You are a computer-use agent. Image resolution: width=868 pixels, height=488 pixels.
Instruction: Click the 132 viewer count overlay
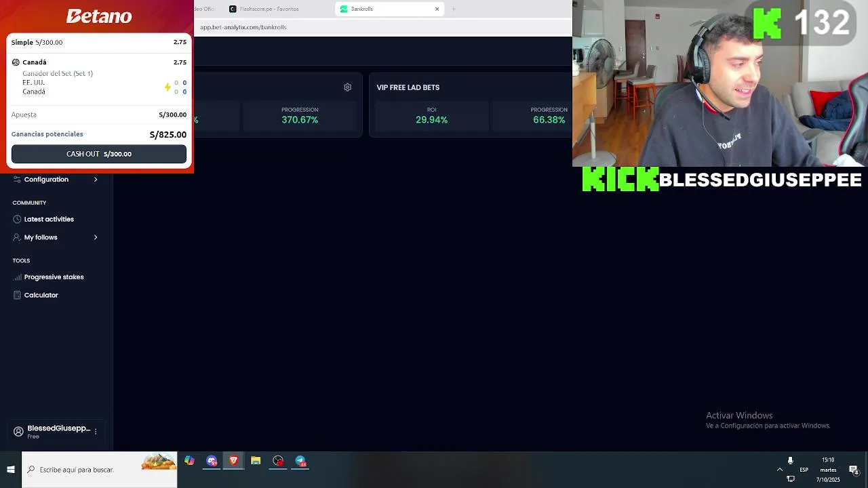[822, 23]
